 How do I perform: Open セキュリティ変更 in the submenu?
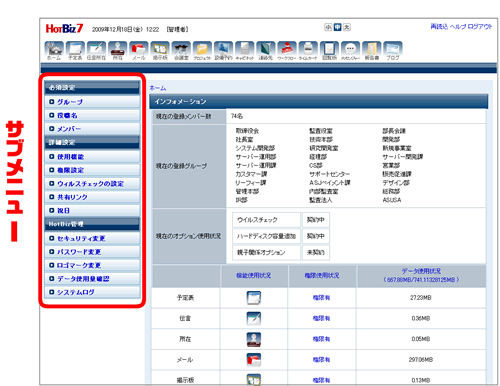pyautogui.click(x=92, y=238)
